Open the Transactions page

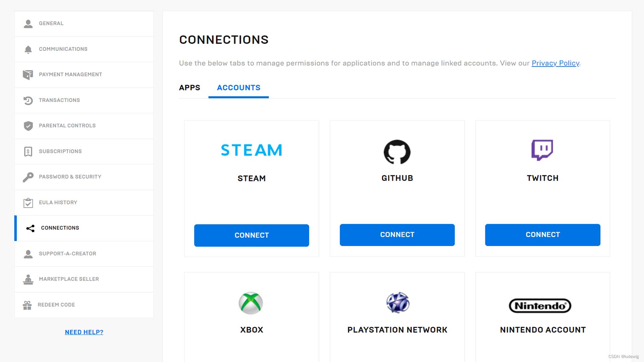84,100
